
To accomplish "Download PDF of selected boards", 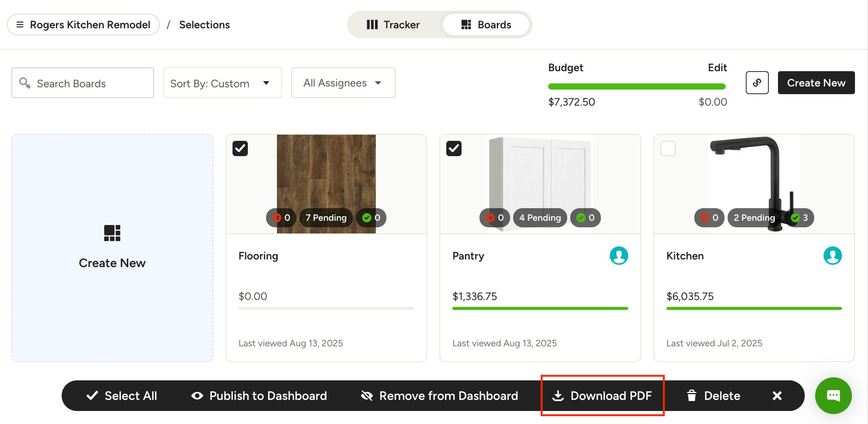I will [602, 396].
